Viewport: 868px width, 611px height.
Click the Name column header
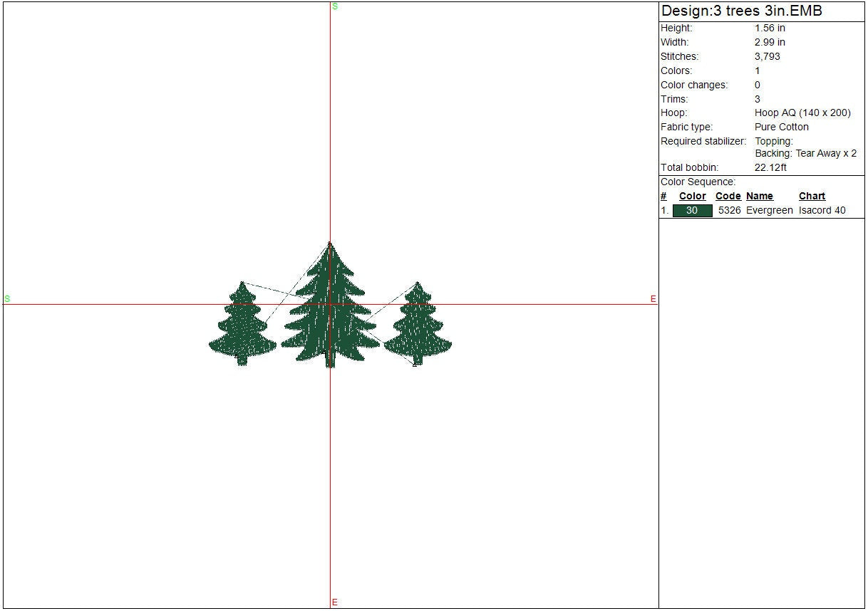(759, 197)
